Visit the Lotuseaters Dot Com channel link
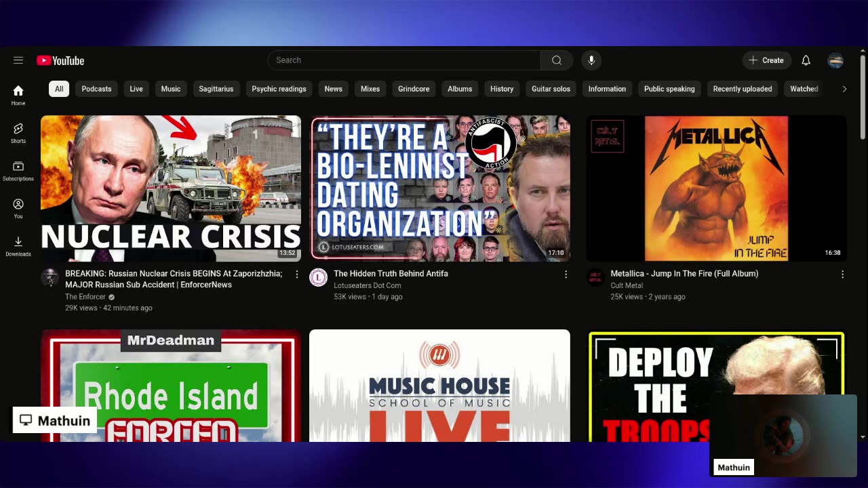 [x=367, y=285]
